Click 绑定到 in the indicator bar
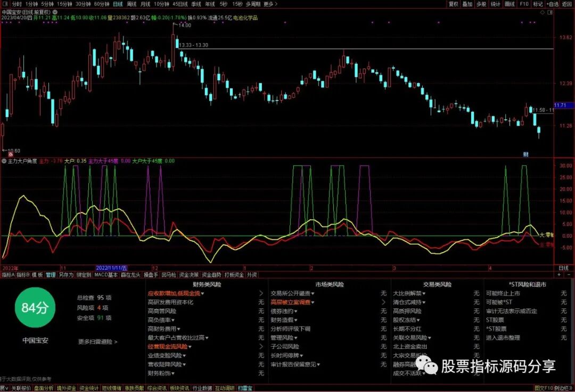This screenshot has width=575, height=392. click(x=84, y=275)
